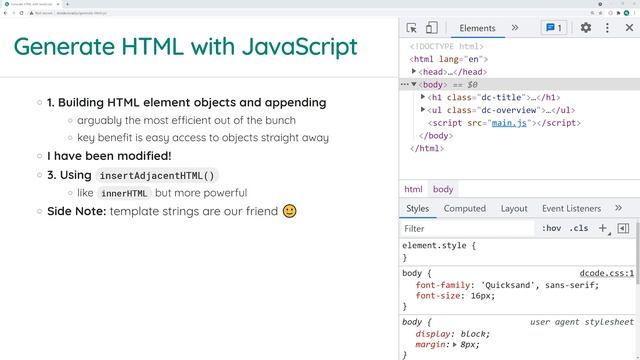
Task: Collapse the body element node
Action: pos(414,84)
